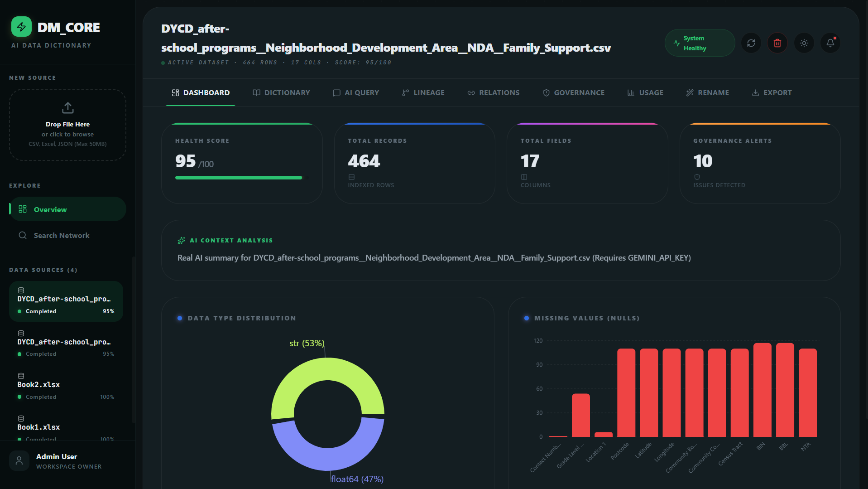The image size is (868, 489).
Task: Click the refresh dataset icon
Action: 751,43
